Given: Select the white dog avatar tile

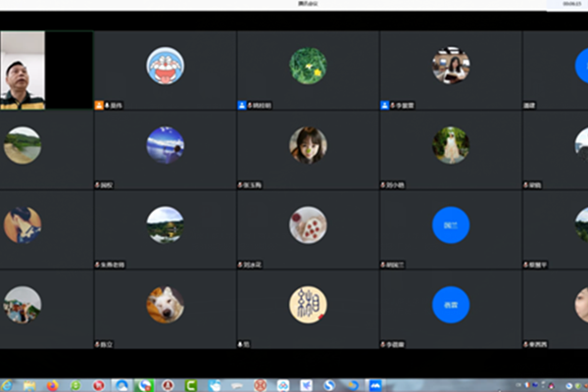Looking at the screenshot, I should [165, 305].
